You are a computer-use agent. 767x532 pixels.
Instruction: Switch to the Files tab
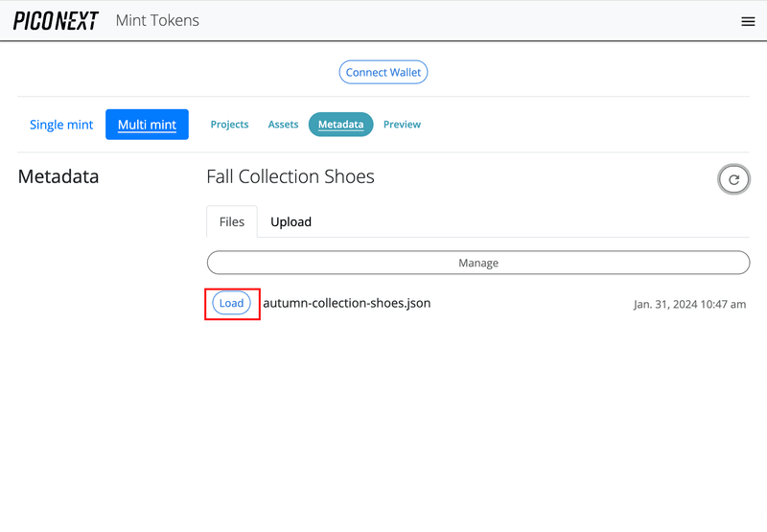point(232,221)
